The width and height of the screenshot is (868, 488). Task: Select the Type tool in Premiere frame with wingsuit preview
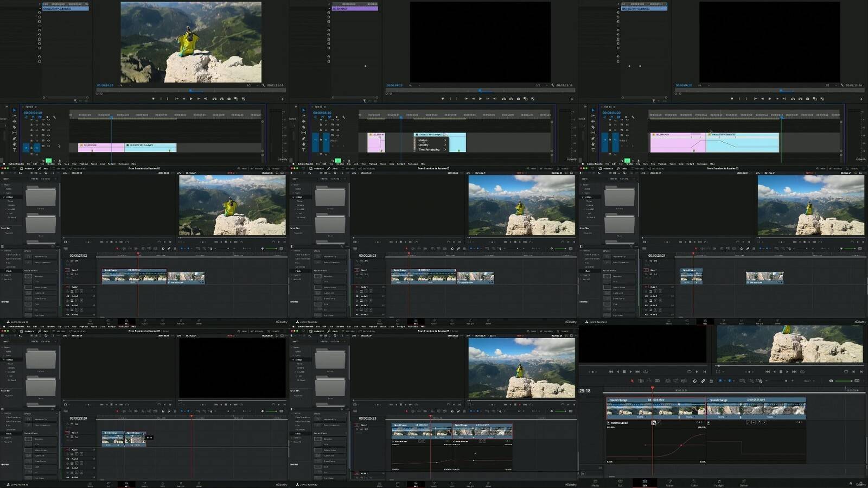pos(14,150)
